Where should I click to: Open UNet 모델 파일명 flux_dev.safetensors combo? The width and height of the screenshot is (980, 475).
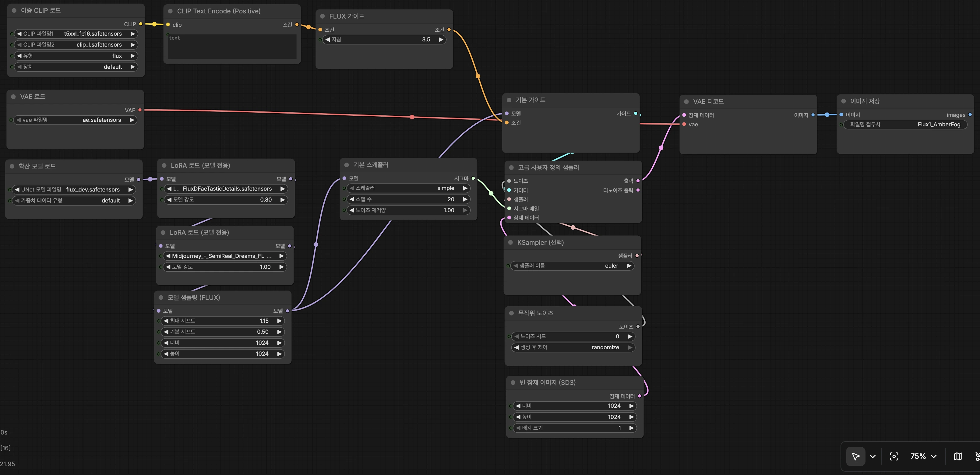pyautogui.click(x=74, y=189)
